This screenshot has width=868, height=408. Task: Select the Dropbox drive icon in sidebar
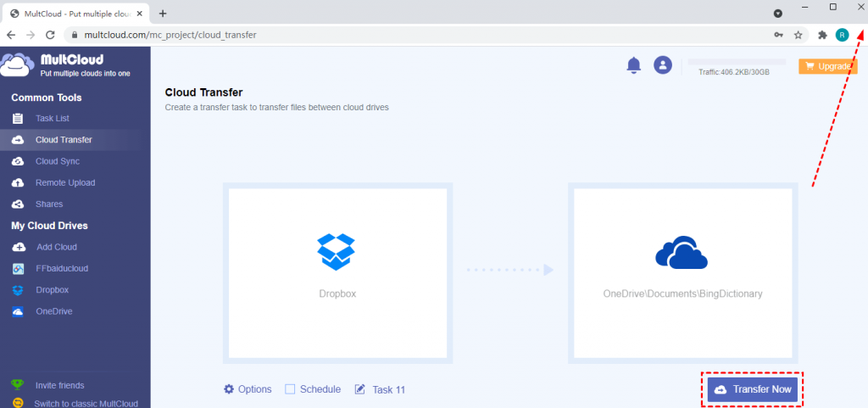click(19, 290)
